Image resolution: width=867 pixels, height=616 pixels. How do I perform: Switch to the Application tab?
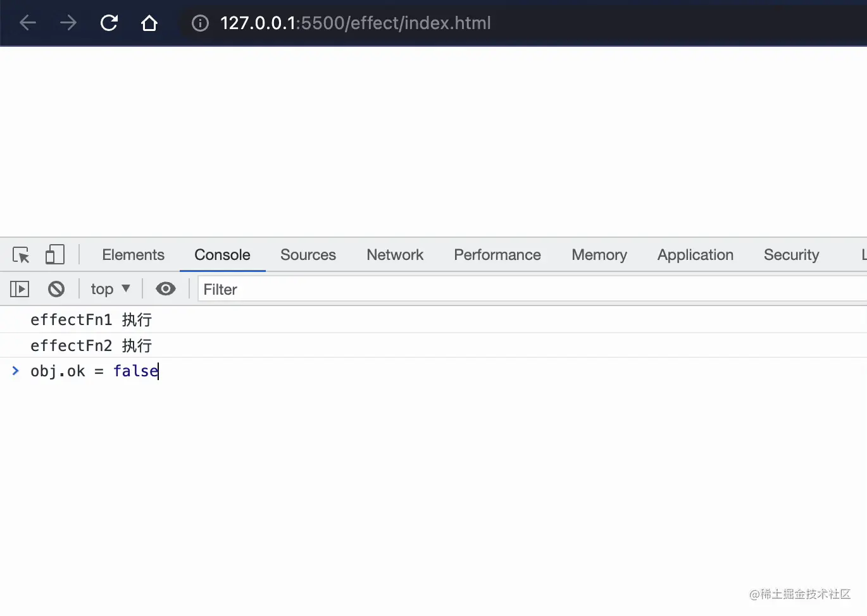click(695, 255)
